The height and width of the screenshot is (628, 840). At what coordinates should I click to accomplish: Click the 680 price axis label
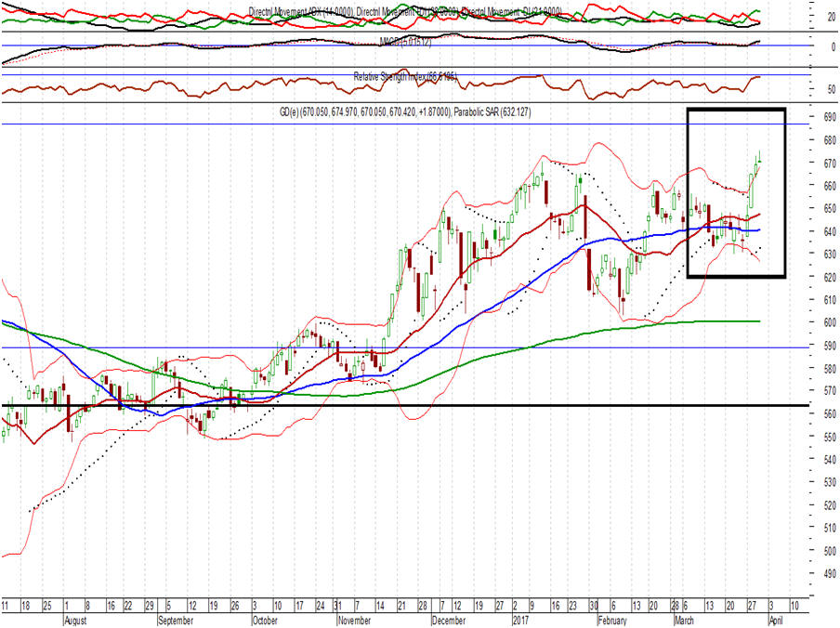[x=830, y=140]
